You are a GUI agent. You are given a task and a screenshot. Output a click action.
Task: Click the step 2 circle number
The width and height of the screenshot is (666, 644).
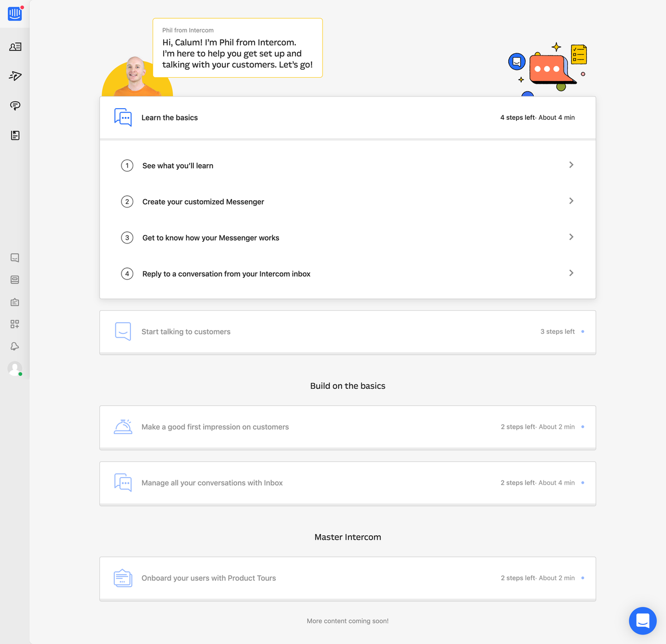tap(127, 201)
